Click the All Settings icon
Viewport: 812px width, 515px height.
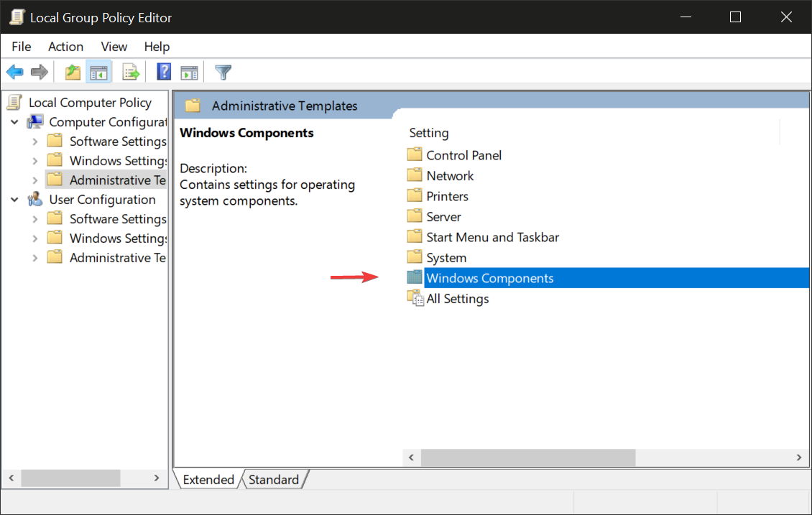pyautogui.click(x=415, y=298)
